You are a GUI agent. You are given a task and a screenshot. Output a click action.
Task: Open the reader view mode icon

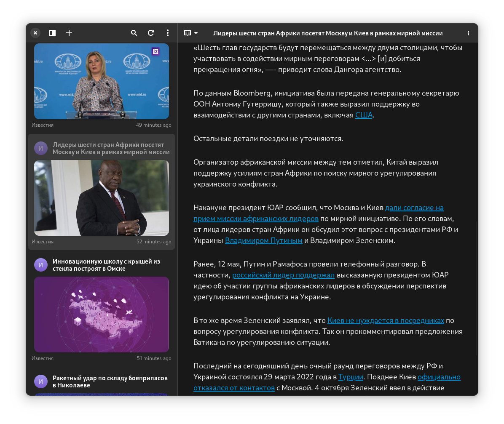[188, 33]
